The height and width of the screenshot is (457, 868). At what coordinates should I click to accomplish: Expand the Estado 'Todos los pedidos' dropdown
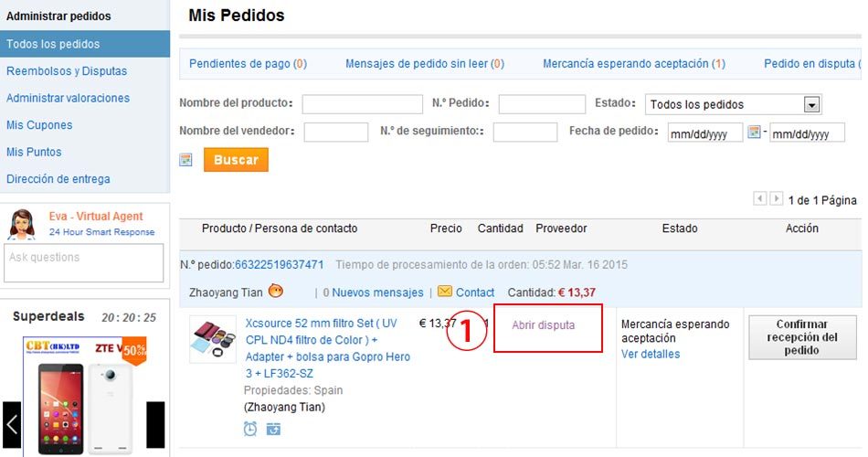(811, 104)
